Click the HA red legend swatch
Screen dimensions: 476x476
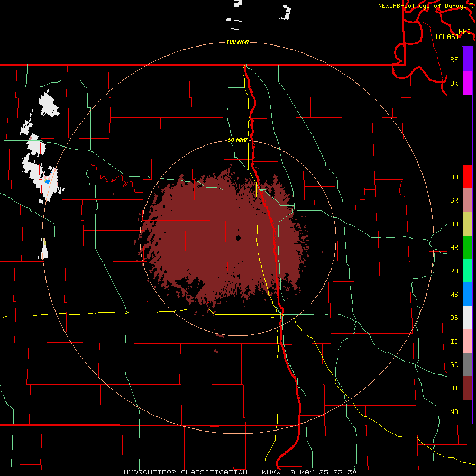pyautogui.click(x=467, y=177)
